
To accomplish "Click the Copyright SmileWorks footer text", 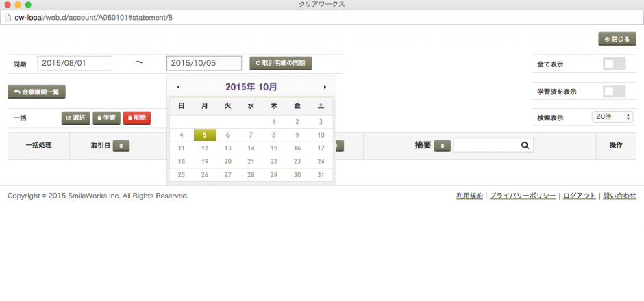I will click(x=98, y=196).
